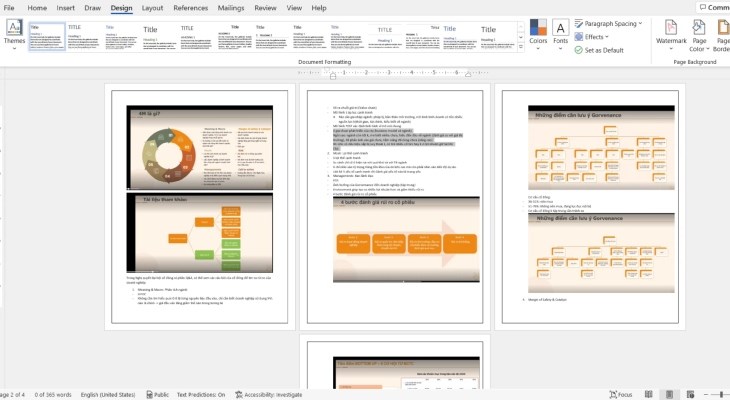Apply the last style set in gallery
The height and width of the screenshot is (400, 730).
[498, 36]
